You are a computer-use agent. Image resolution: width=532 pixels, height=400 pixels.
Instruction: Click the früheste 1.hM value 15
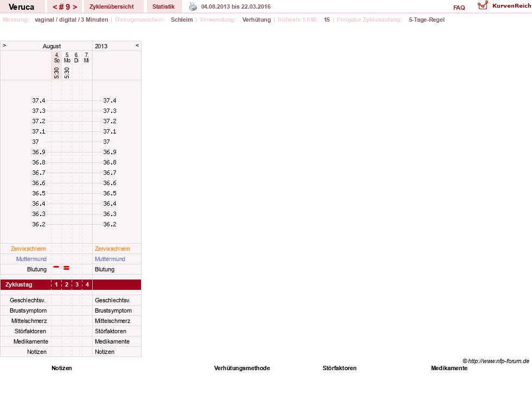(x=326, y=20)
